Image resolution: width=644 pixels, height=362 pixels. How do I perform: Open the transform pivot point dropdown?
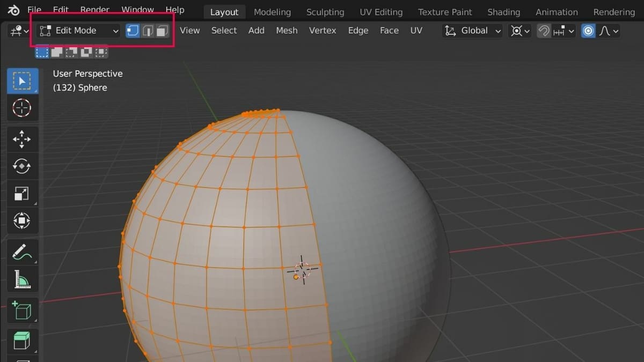[520, 31]
